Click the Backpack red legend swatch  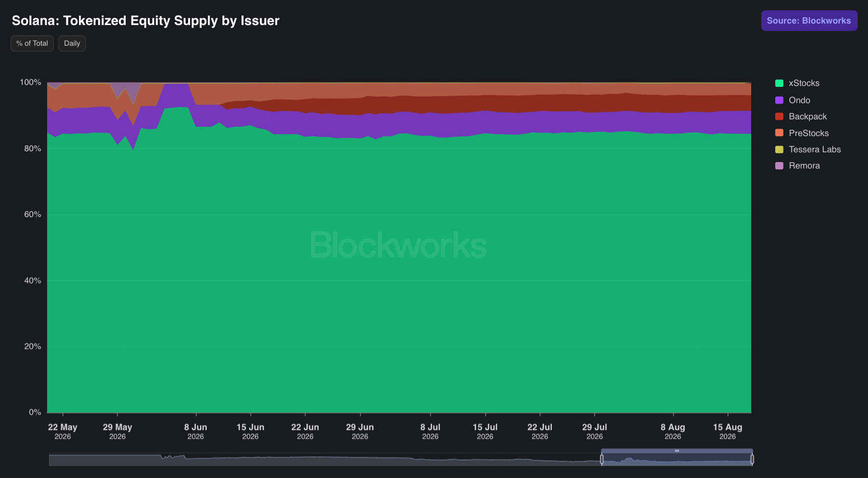779,116
